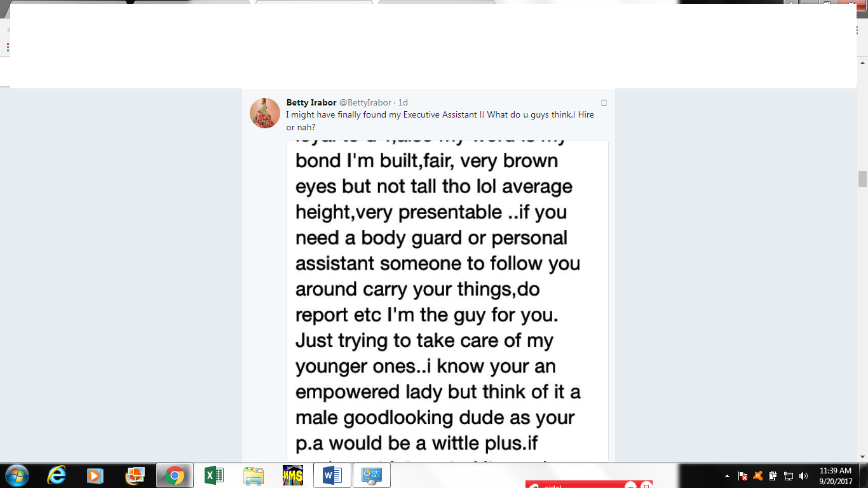Open Windows Media Player from the taskbar
Viewport: 868px width, 488px height.
[95, 475]
